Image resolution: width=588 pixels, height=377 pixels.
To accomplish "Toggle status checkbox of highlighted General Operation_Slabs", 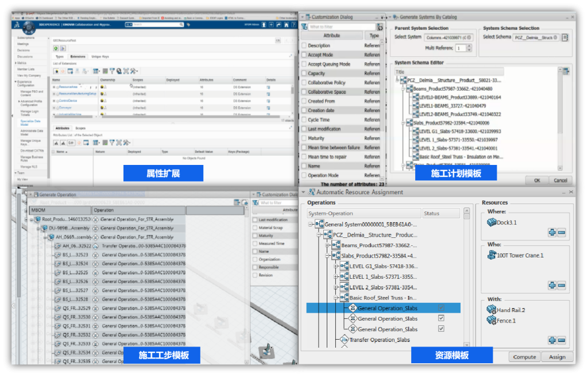I will (441, 308).
